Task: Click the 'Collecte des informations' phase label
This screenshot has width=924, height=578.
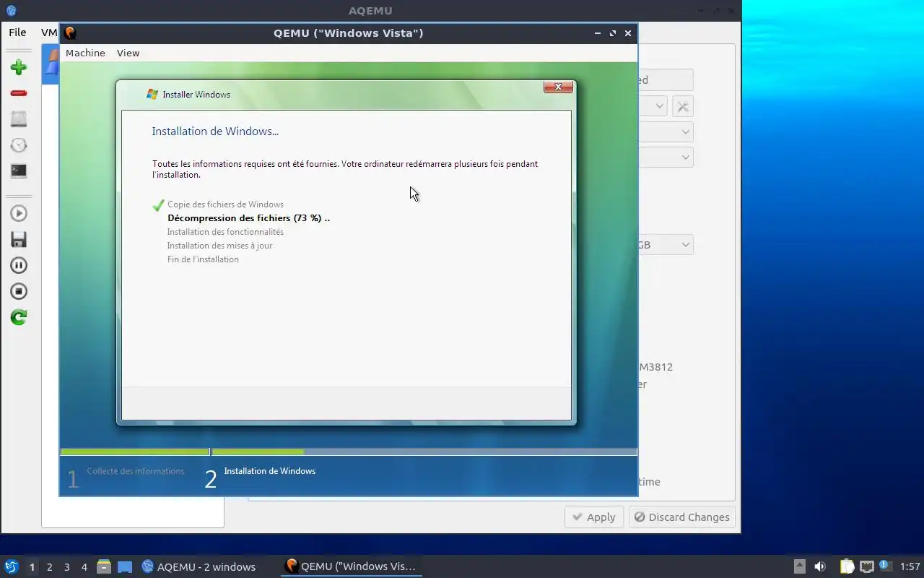Action: (x=136, y=471)
